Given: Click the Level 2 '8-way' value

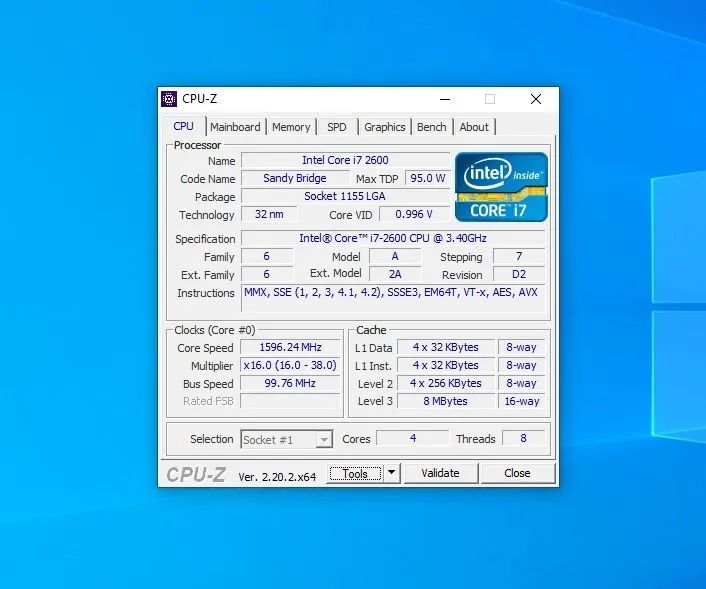Looking at the screenshot, I should tap(521, 383).
